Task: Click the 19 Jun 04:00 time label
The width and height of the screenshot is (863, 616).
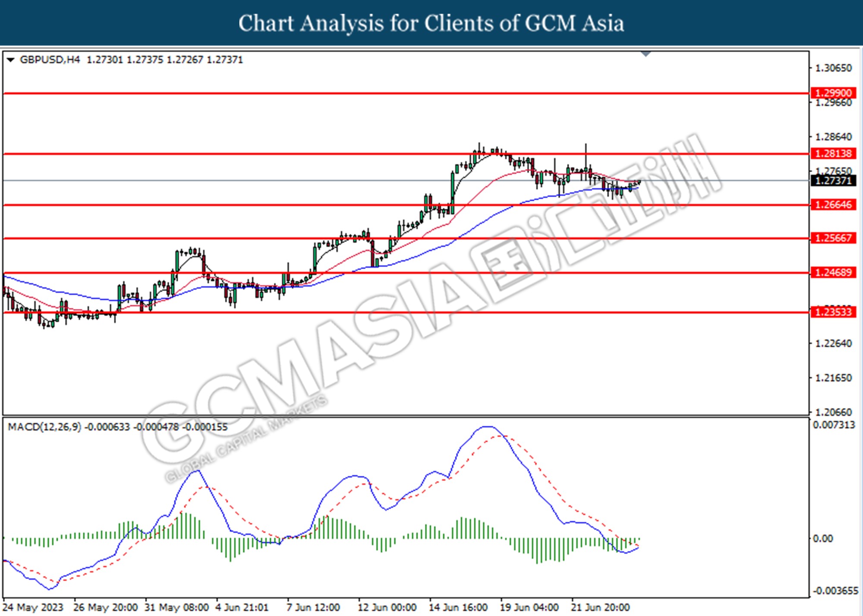Action: pos(529,607)
